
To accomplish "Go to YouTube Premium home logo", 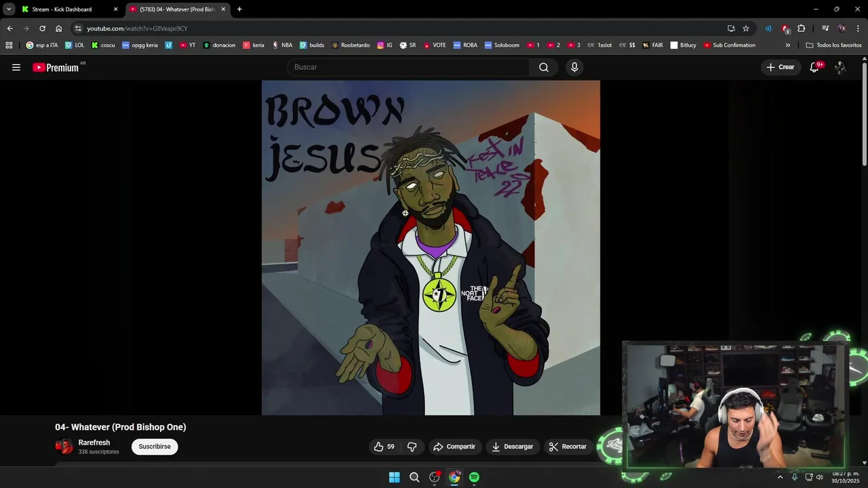I will coord(56,67).
